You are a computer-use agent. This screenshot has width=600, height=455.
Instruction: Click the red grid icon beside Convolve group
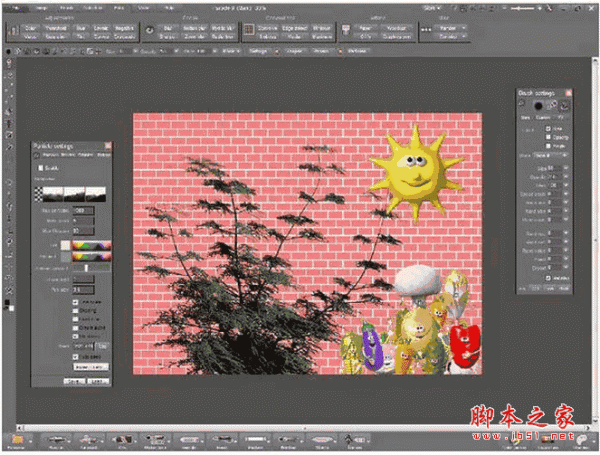pyautogui.click(x=249, y=29)
